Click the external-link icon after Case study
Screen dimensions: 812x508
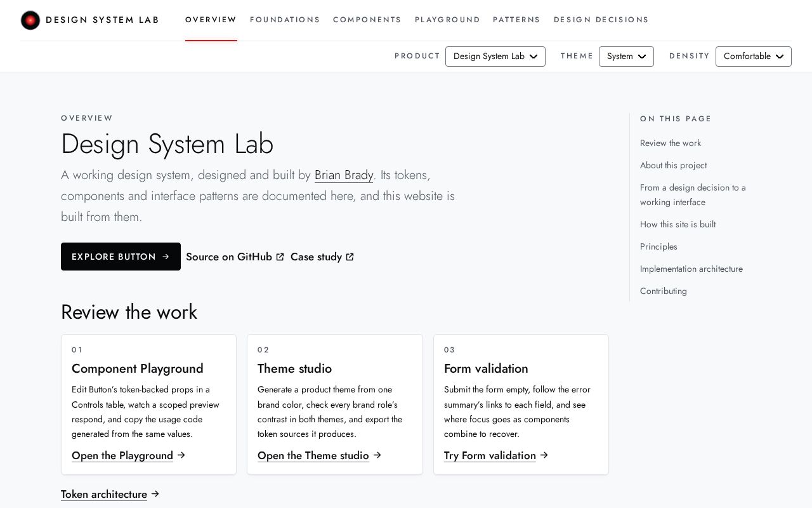click(350, 257)
